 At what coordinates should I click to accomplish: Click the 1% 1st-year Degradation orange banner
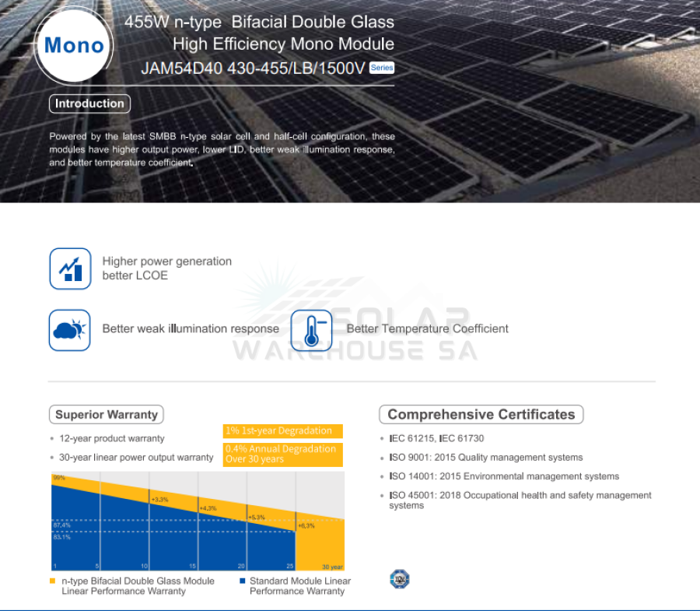point(282,431)
